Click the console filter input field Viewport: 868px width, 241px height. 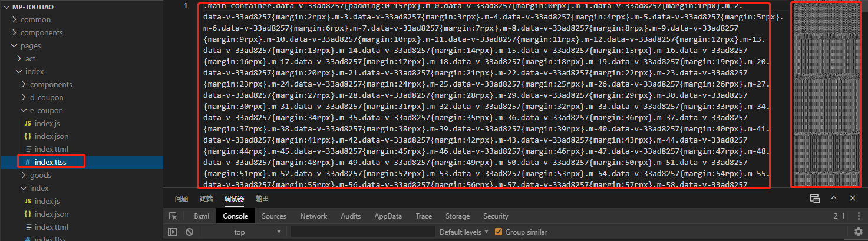point(362,232)
